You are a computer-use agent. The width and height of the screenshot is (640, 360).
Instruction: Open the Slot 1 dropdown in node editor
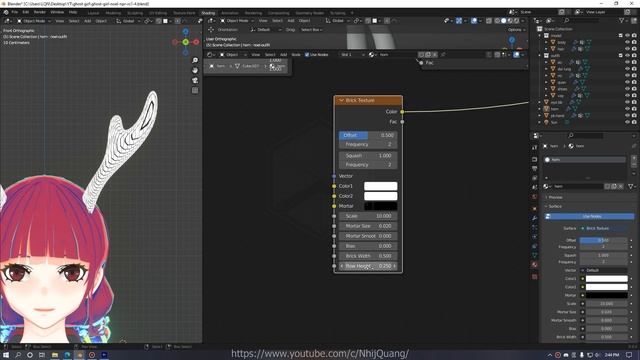(352, 54)
